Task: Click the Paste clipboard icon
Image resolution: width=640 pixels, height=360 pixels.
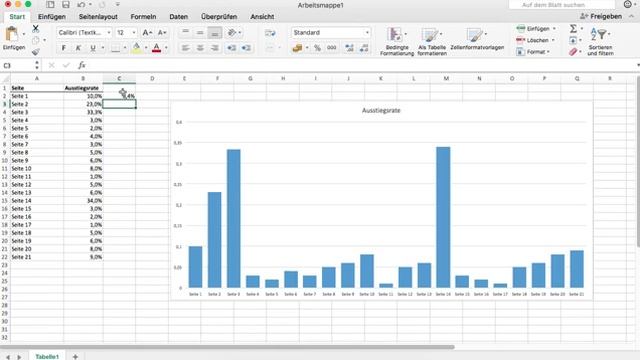Action: [11, 34]
